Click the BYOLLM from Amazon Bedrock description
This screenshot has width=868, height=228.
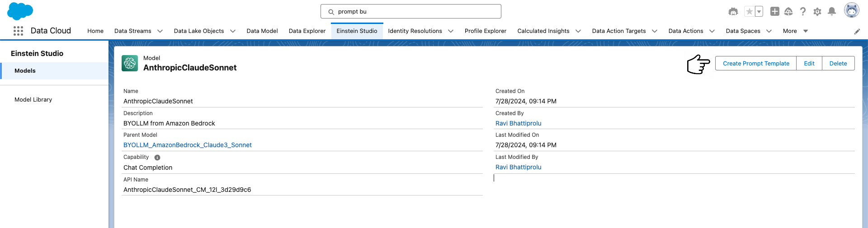point(169,123)
